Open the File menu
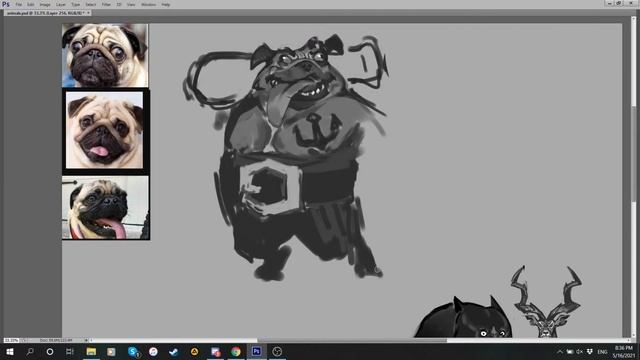The width and height of the screenshot is (640, 360). [x=19, y=4]
